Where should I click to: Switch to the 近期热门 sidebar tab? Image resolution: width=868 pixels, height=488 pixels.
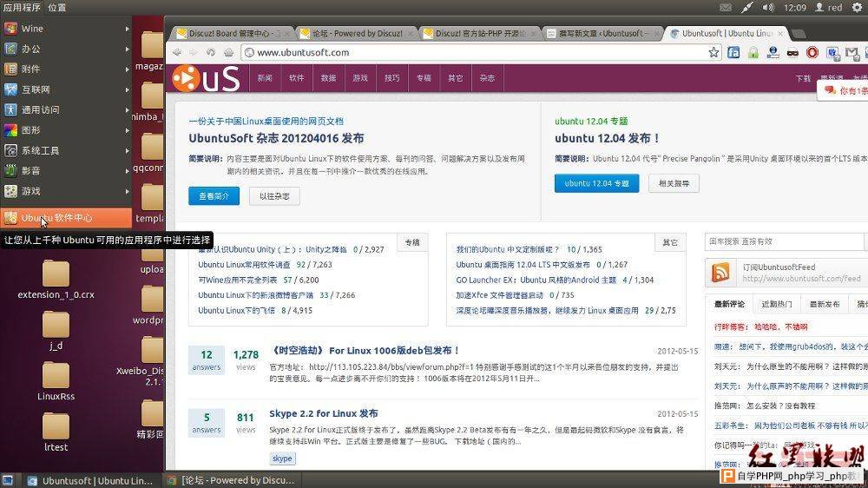point(776,304)
